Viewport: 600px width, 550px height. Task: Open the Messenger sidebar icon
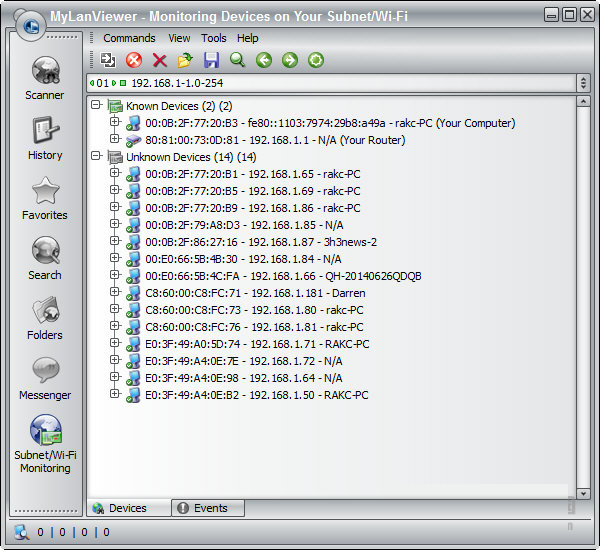[x=44, y=378]
